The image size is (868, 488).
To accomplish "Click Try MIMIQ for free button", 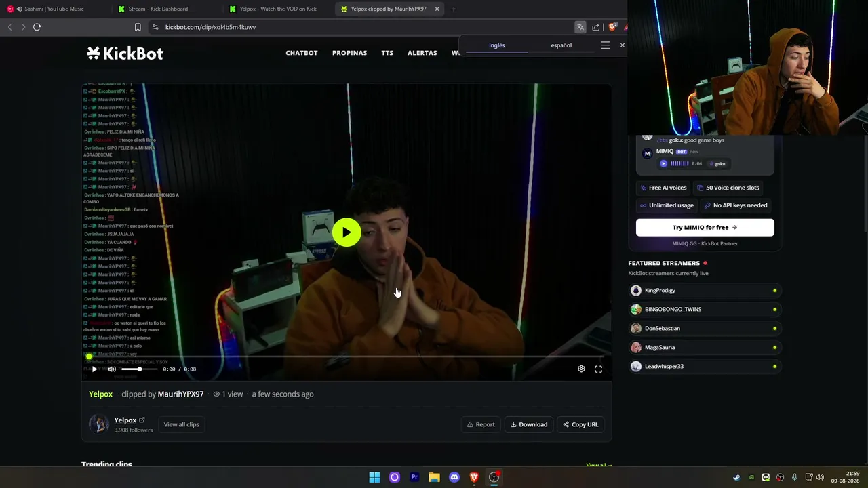I will [x=705, y=228].
